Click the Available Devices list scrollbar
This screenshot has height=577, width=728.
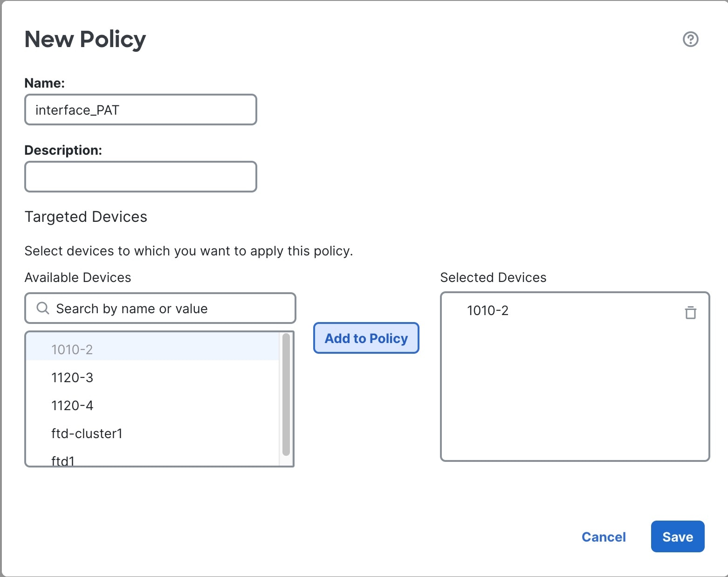[286, 394]
